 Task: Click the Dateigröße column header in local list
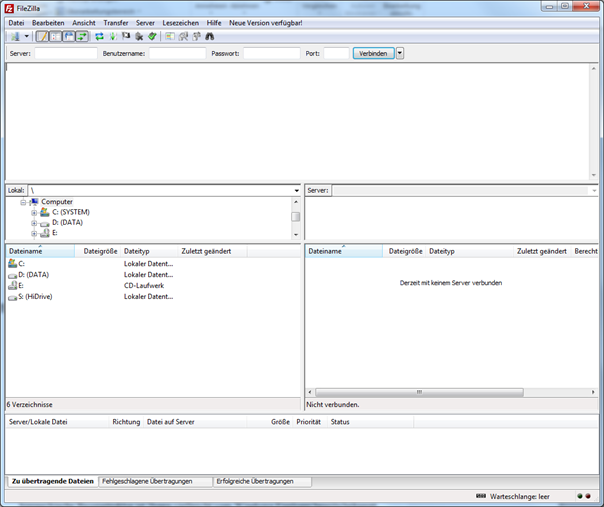(99, 251)
